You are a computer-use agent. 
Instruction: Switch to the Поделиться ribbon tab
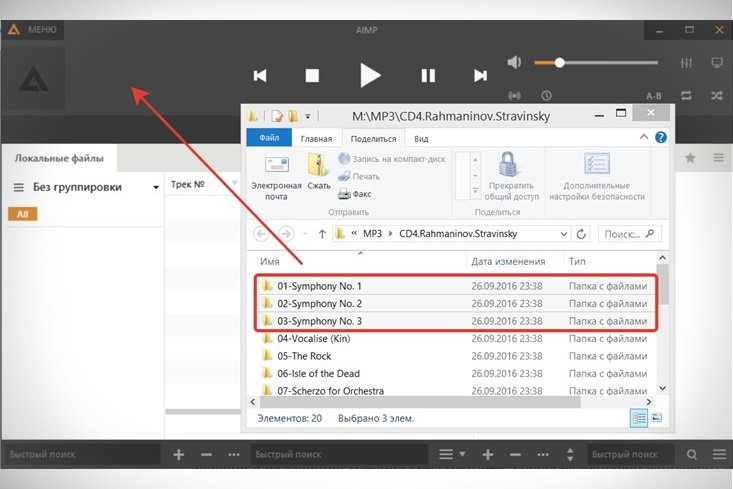click(x=373, y=139)
